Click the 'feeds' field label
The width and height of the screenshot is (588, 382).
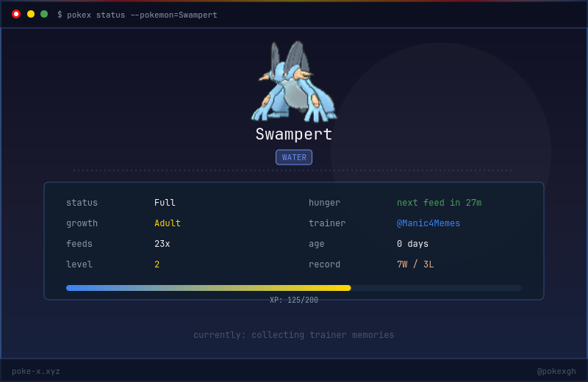pyautogui.click(x=79, y=244)
